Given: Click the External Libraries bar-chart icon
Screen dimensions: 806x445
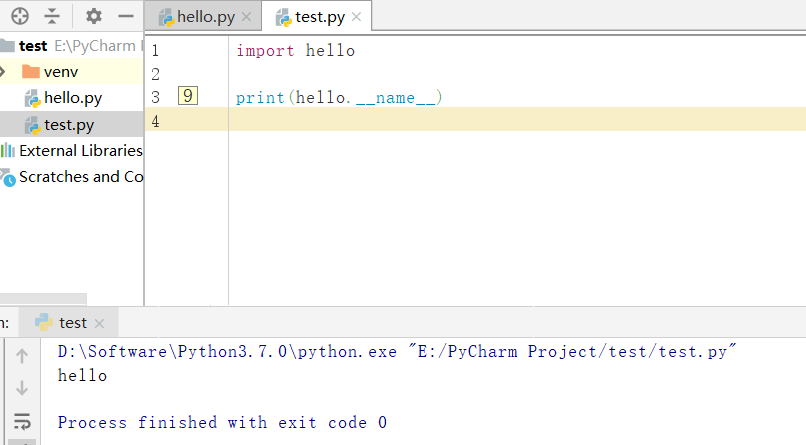Looking at the screenshot, I should [8, 151].
